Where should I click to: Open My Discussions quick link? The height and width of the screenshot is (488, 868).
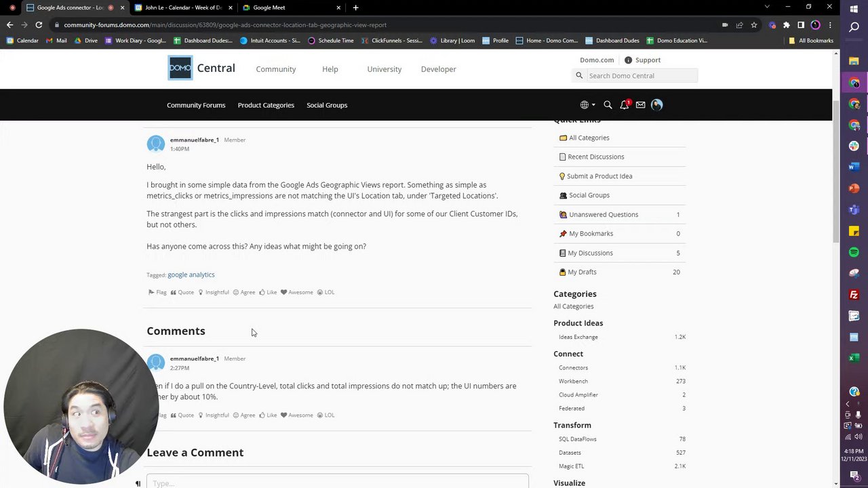pos(586,253)
